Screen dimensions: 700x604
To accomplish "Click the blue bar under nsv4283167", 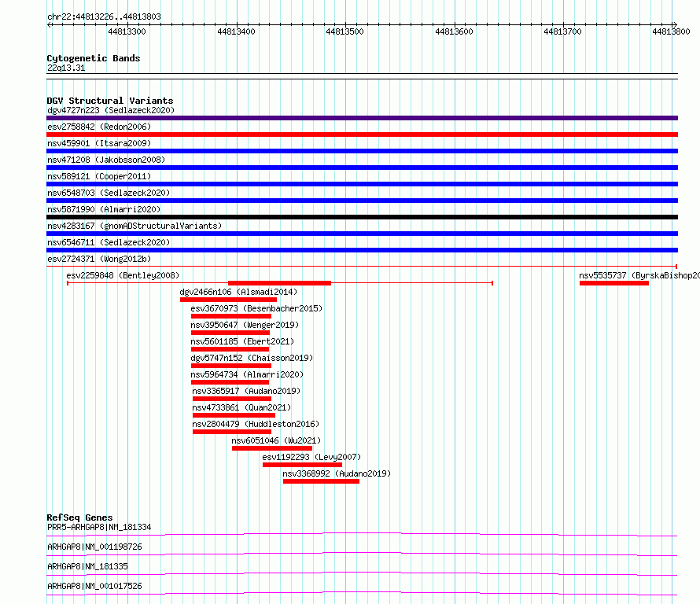I will click(362, 234).
